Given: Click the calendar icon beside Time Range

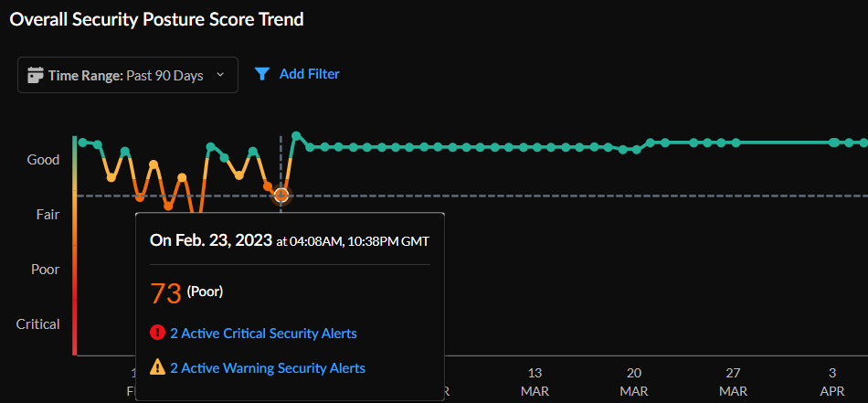Looking at the screenshot, I should pos(36,75).
